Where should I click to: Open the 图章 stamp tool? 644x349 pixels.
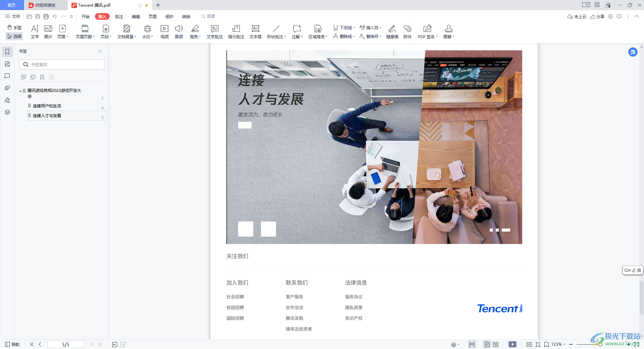pyautogui.click(x=449, y=32)
